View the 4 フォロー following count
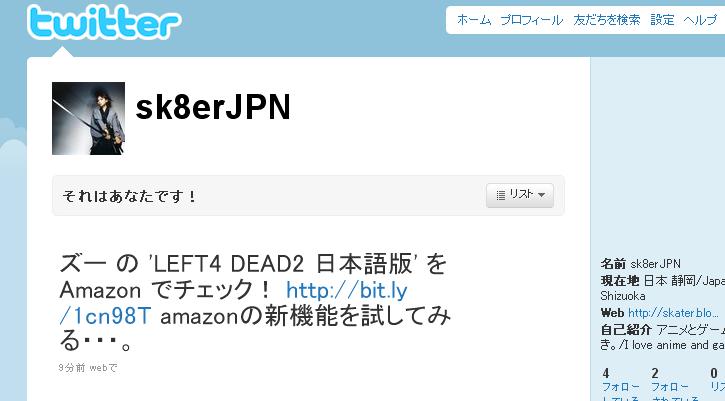Image resolution: width=725 pixels, height=401 pixels. (x=620, y=384)
